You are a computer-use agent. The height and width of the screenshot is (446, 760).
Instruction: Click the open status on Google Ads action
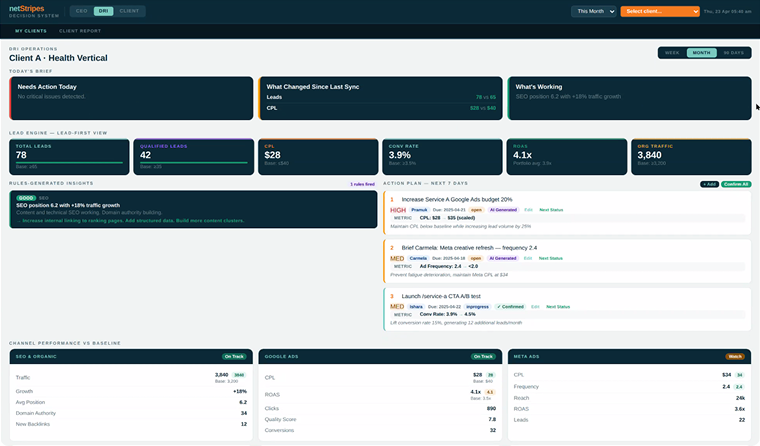[476, 210]
